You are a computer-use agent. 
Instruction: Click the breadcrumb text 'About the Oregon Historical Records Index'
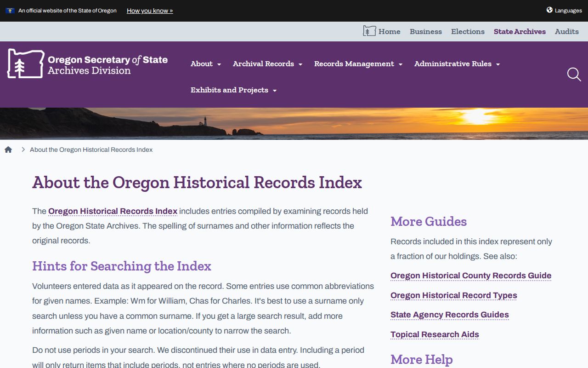(x=91, y=149)
